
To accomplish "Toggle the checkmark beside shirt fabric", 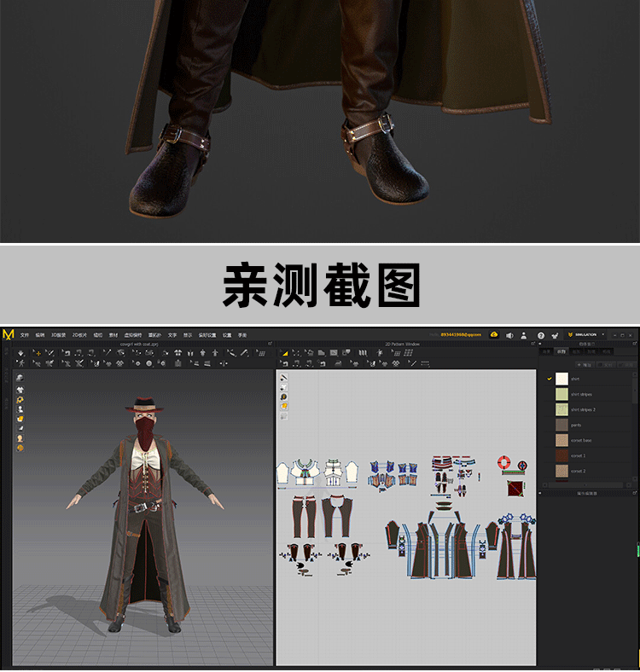I will pyautogui.click(x=550, y=379).
